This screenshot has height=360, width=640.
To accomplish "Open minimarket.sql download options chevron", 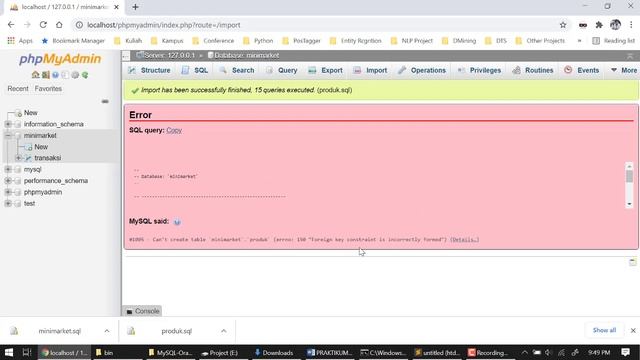I will coord(107,331).
